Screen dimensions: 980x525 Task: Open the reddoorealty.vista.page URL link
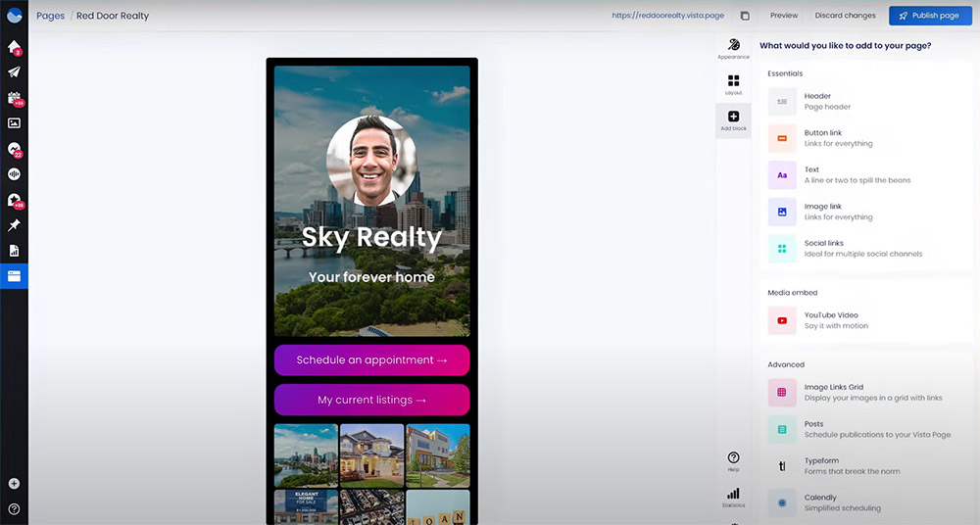click(667, 16)
